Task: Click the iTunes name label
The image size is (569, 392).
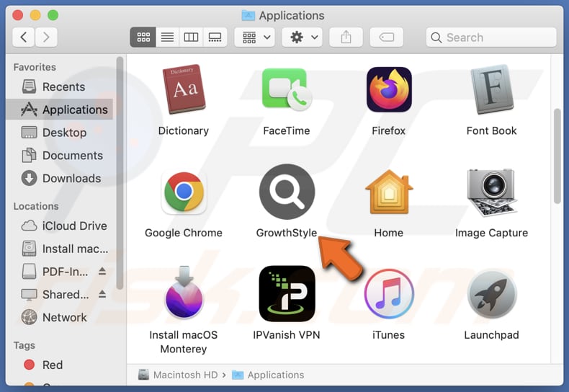Action: point(389,334)
